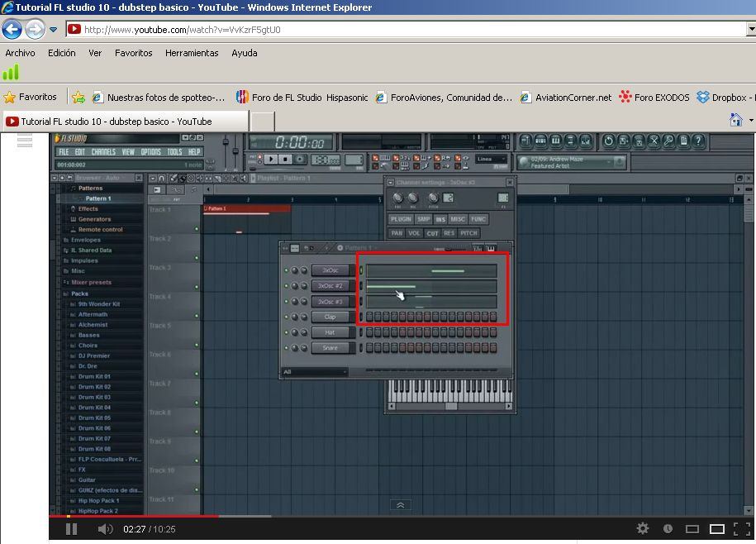The width and height of the screenshot is (756, 544).
Task: Mute the YouTube video volume
Action: (105, 529)
